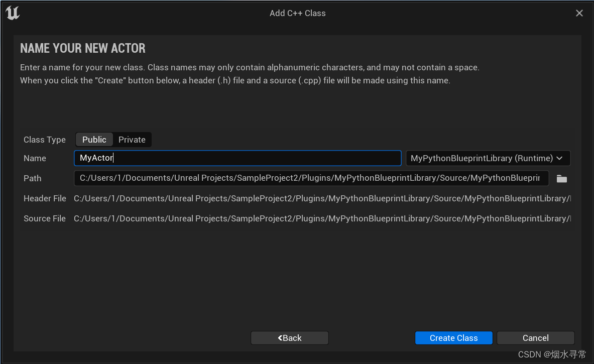The image size is (594, 364).
Task: Select the Unreal logo in the title bar
Action: pyautogui.click(x=12, y=13)
